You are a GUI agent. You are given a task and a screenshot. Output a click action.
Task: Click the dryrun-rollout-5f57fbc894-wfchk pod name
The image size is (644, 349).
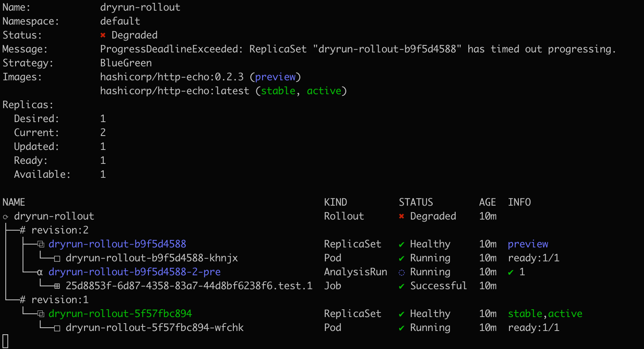[155, 328]
